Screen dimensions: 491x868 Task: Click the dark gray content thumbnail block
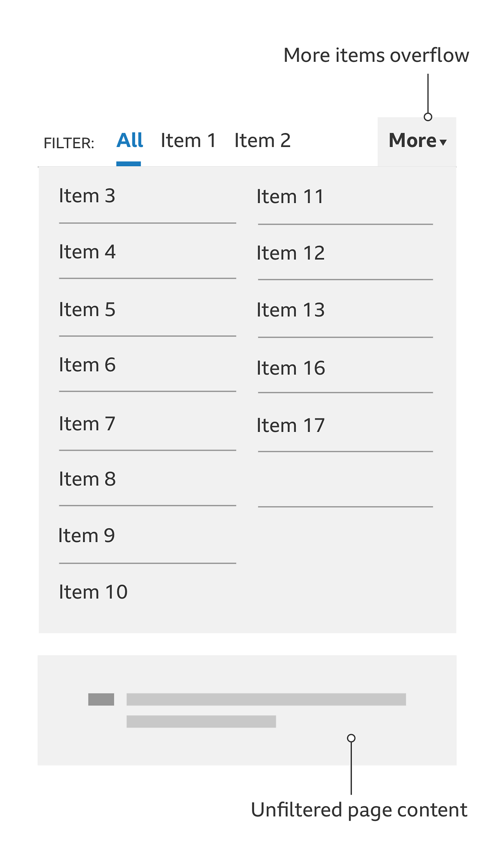click(x=101, y=699)
